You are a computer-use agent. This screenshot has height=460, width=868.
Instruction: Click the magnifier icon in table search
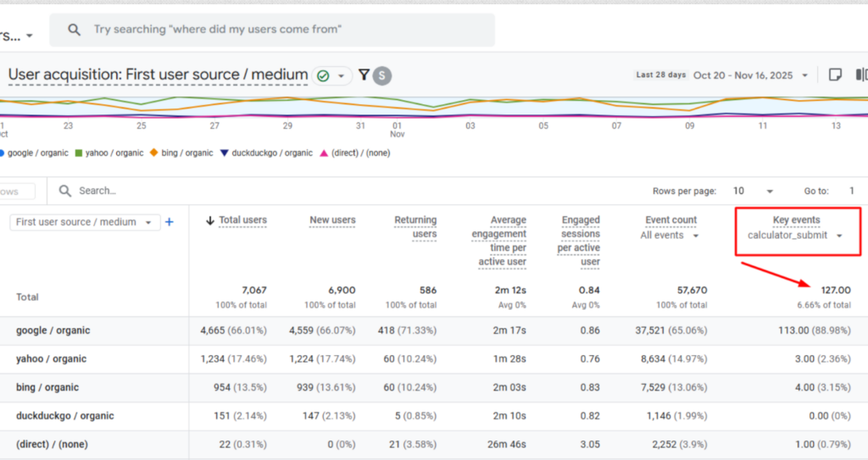pyautogui.click(x=65, y=191)
